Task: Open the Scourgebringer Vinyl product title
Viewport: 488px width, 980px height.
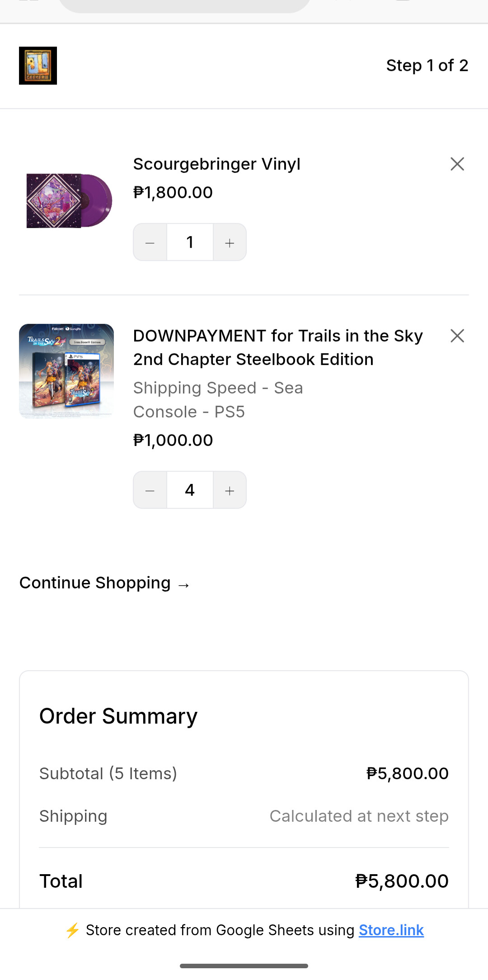Action: 216,164
